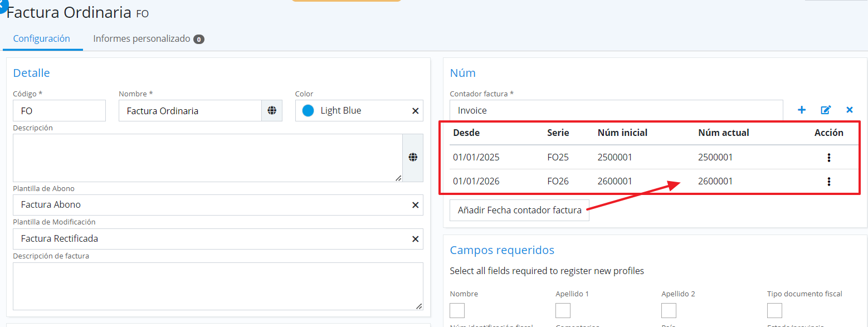Open action menu for the FO26 series row
The image size is (868, 327).
tap(829, 182)
